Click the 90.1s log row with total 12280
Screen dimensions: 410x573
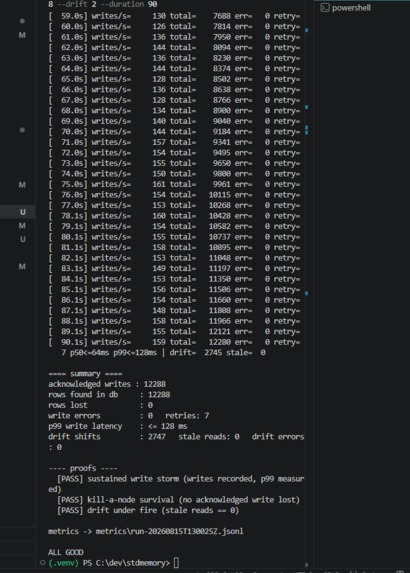click(x=174, y=342)
